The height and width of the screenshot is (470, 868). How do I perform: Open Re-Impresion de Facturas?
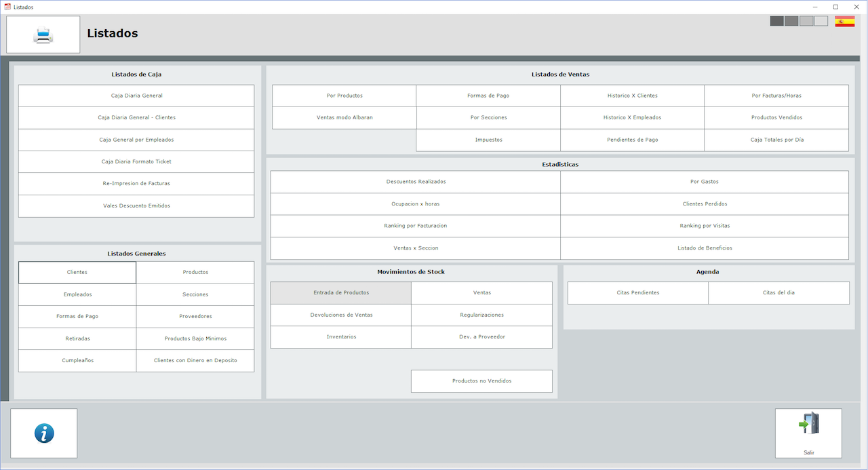point(136,184)
